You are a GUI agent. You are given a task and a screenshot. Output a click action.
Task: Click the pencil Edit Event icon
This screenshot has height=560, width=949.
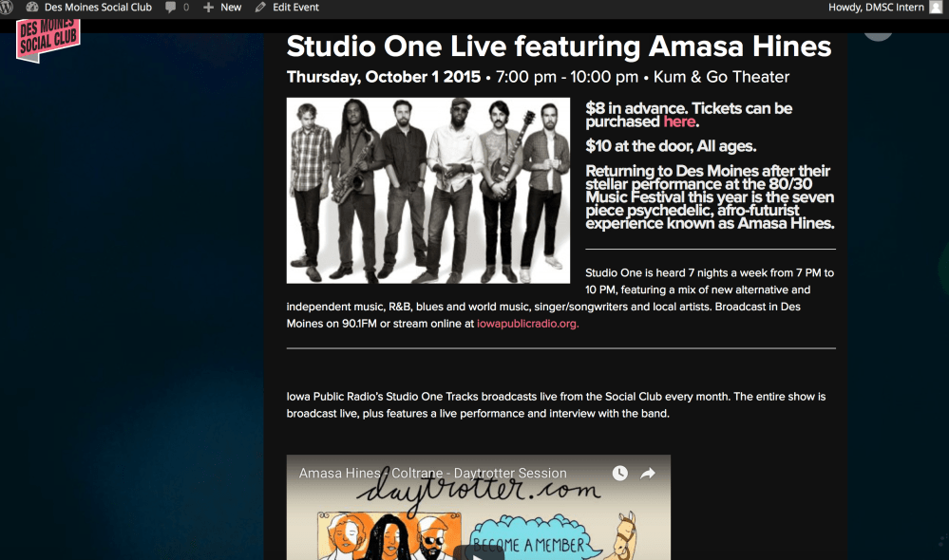[260, 8]
